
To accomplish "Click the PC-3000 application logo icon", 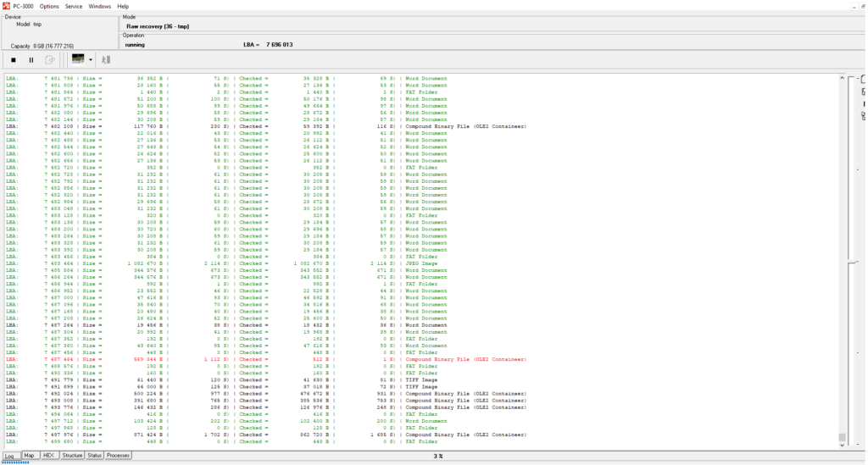I will coord(6,6).
